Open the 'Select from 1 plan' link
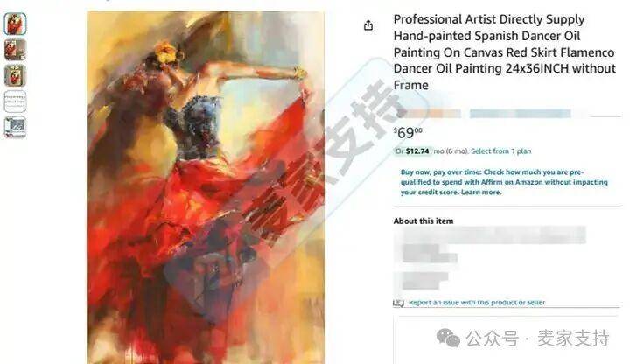The image size is (630, 364). coord(501,151)
